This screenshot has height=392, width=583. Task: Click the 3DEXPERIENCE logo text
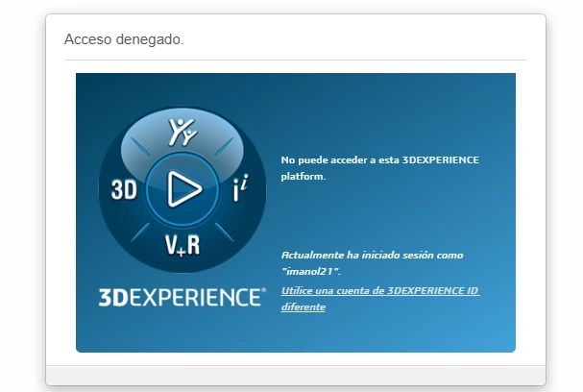coord(182,297)
